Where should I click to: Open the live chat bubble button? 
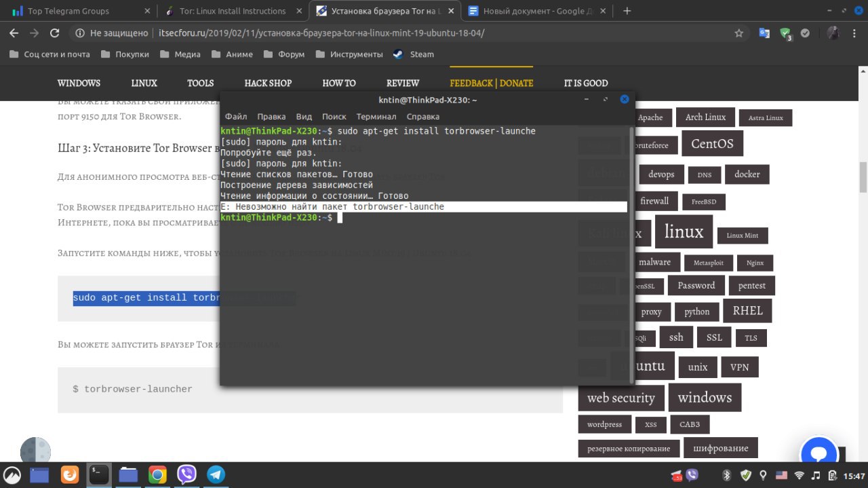(x=819, y=455)
